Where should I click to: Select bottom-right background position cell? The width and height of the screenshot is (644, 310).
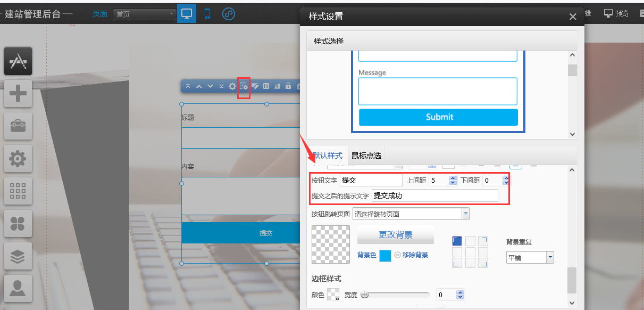pyautogui.click(x=483, y=263)
